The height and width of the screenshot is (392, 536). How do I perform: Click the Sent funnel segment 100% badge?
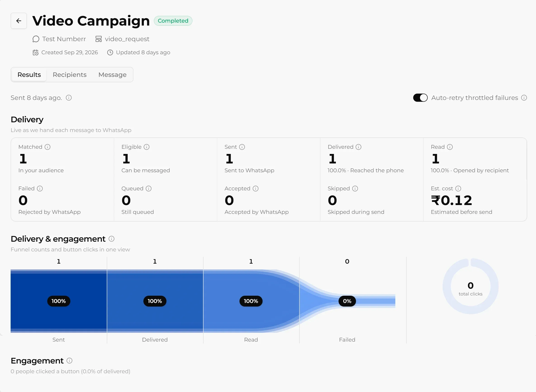59,301
